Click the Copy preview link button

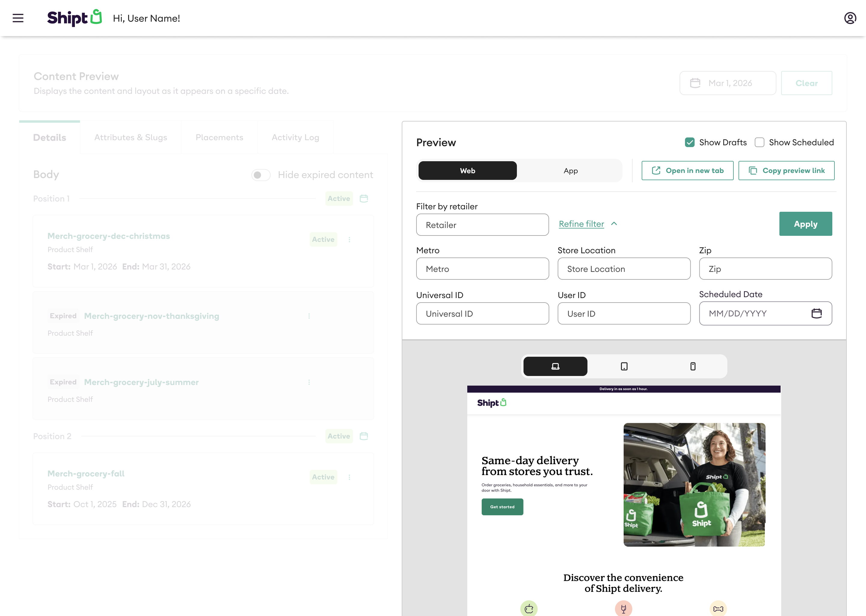(786, 170)
